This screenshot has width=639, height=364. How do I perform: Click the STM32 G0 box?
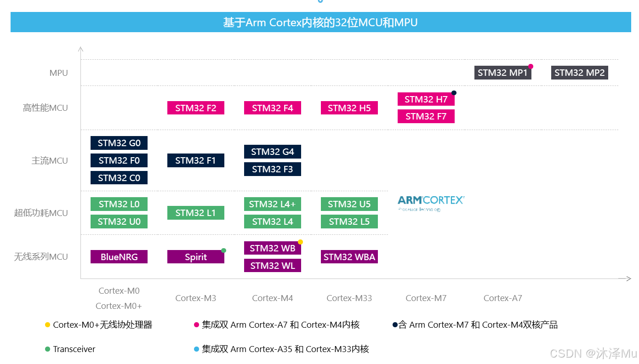(x=119, y=143)
